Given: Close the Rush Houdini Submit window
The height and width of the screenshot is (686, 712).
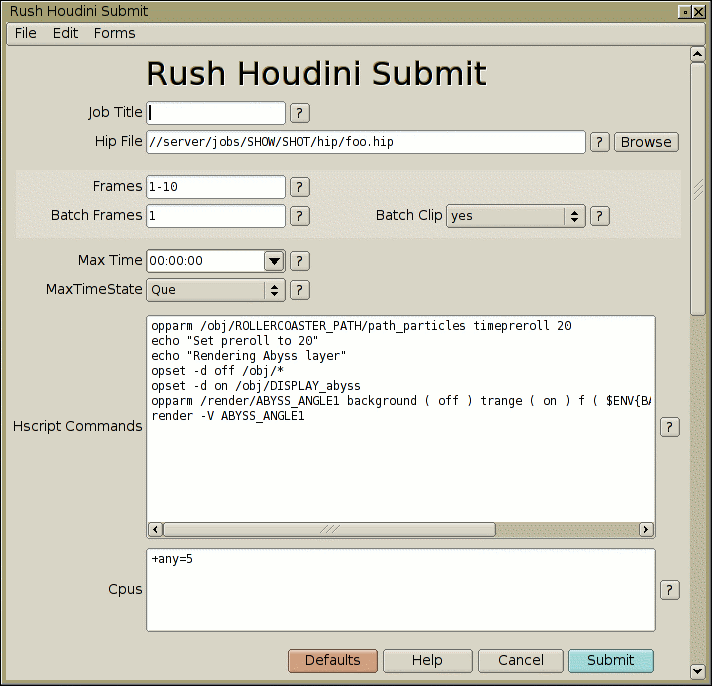Looking at the screenshot, I should pos(699,12).
